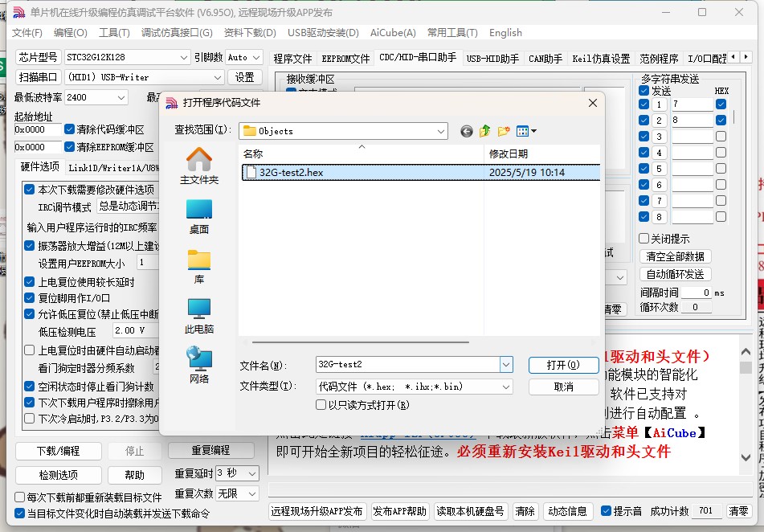Click 打开(O) button in dialog
This screenshot has width=764, height=532.
click(563, 365)
